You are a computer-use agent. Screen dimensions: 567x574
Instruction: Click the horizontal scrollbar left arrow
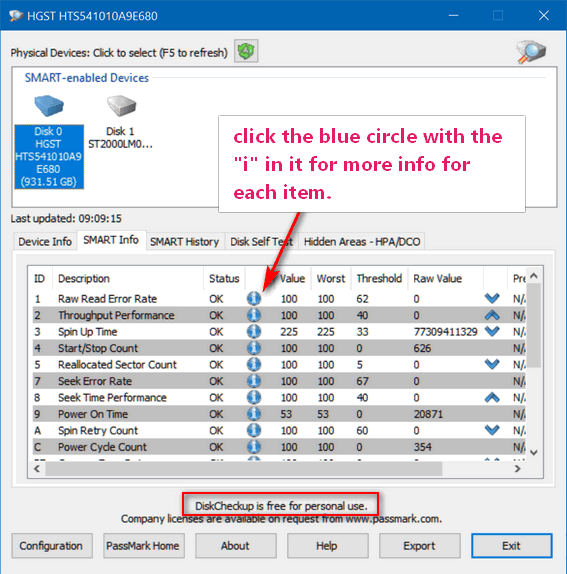point(37,469)
